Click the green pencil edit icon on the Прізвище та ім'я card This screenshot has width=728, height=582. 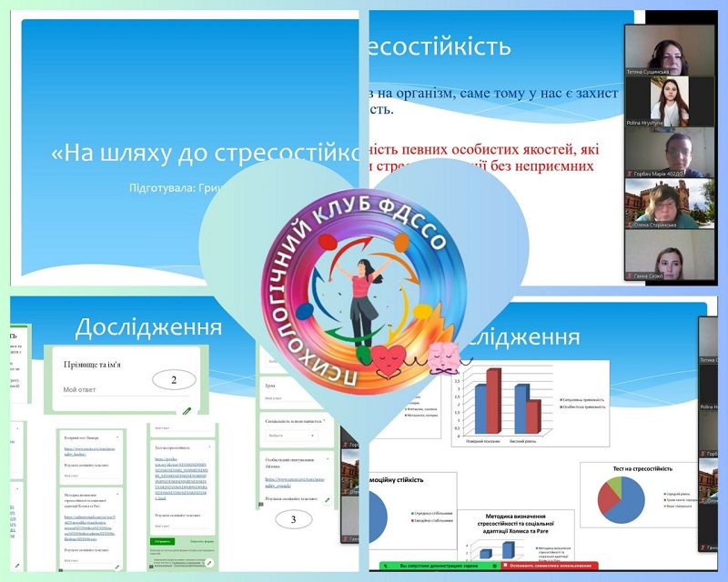click(x=187, y=410)
